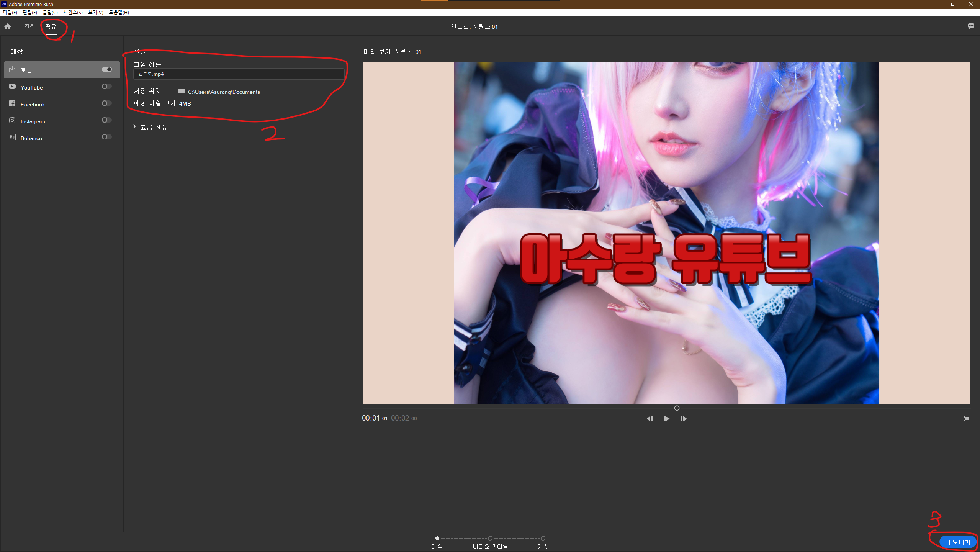
Task: Click the blue 내보내기 export button
Action: click(x=957, y=542)
